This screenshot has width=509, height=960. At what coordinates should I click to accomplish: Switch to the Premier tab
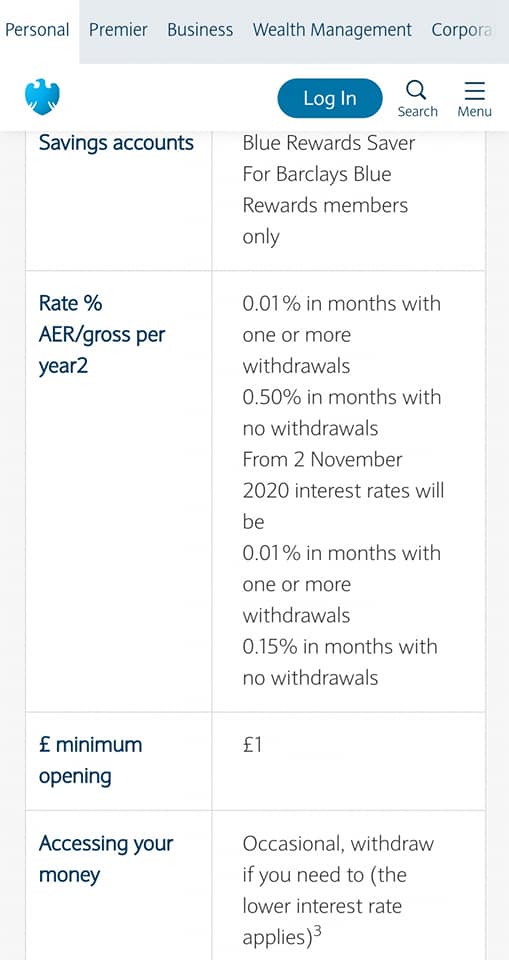[118, 30]
